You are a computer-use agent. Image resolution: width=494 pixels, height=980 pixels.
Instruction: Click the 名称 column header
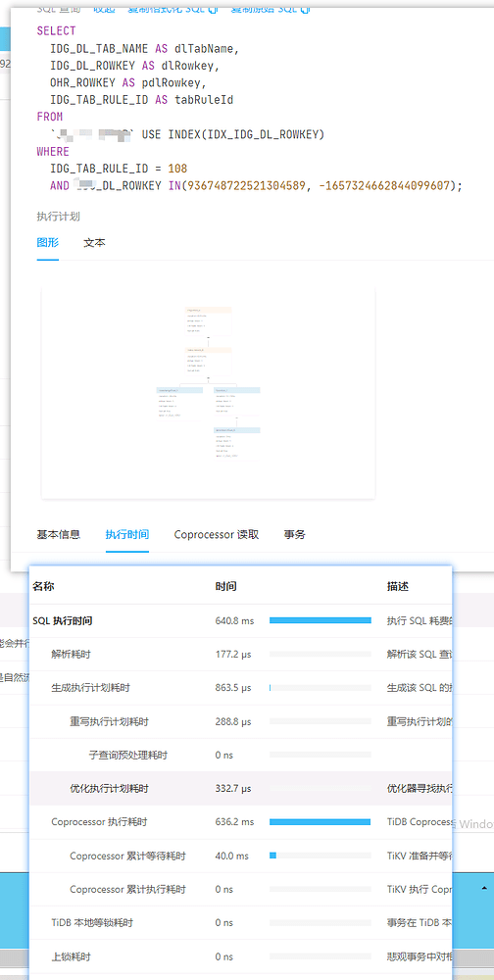(x=43, y=587)
